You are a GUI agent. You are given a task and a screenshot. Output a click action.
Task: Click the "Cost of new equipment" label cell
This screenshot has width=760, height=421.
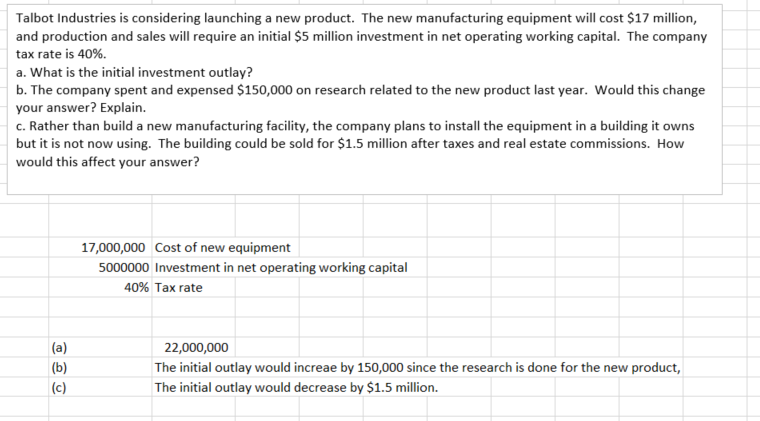223,247
